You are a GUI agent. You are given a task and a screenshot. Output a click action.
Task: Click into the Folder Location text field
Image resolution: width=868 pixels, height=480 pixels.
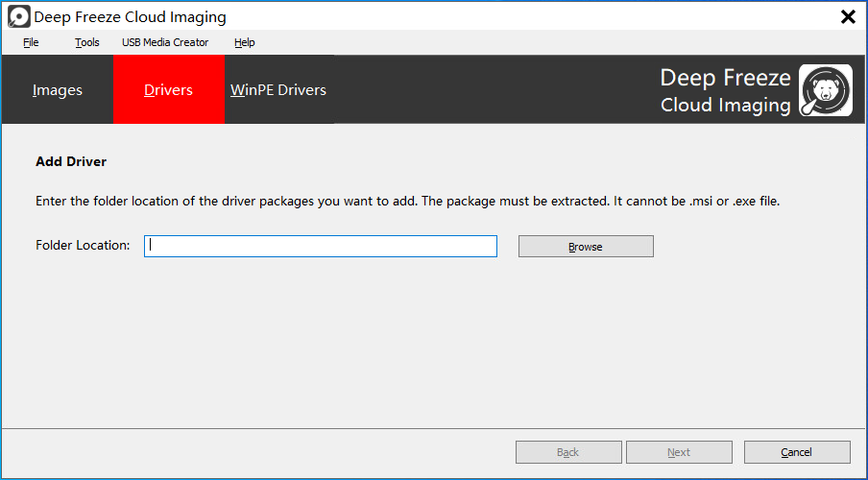click(321, 247)
